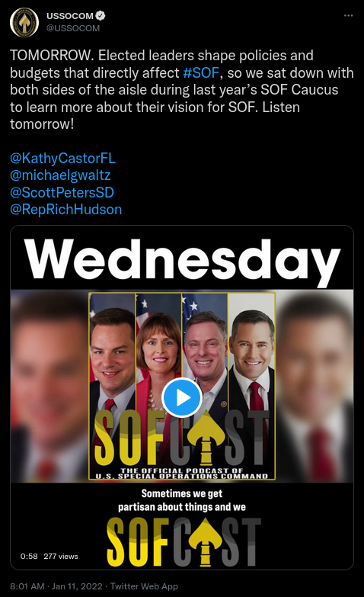
Task: Click the verified badge next to USSOCOM
Action: 101,15
